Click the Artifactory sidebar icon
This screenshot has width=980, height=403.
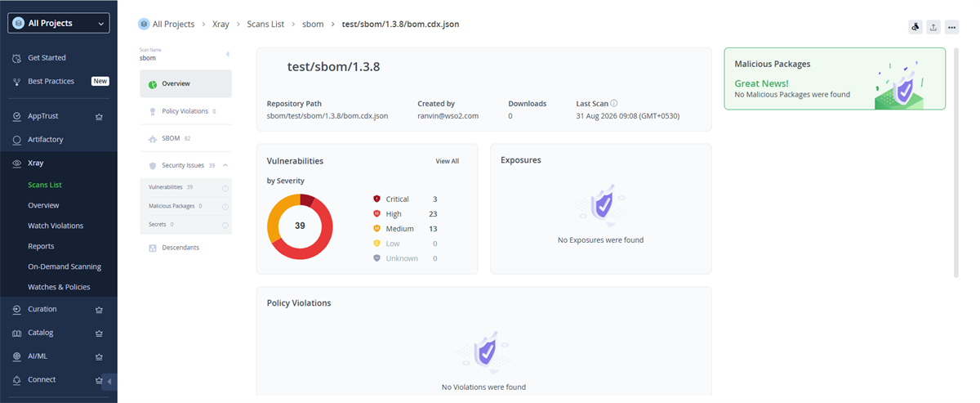point(17,140)
